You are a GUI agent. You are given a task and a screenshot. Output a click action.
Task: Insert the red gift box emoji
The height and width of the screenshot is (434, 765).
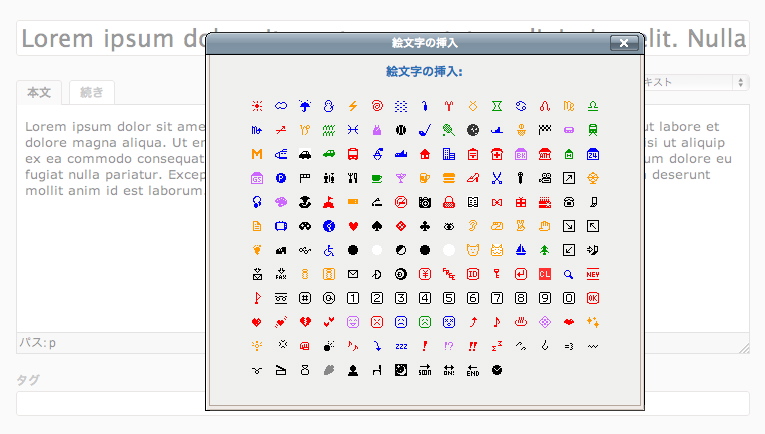[x=521, y=202]
